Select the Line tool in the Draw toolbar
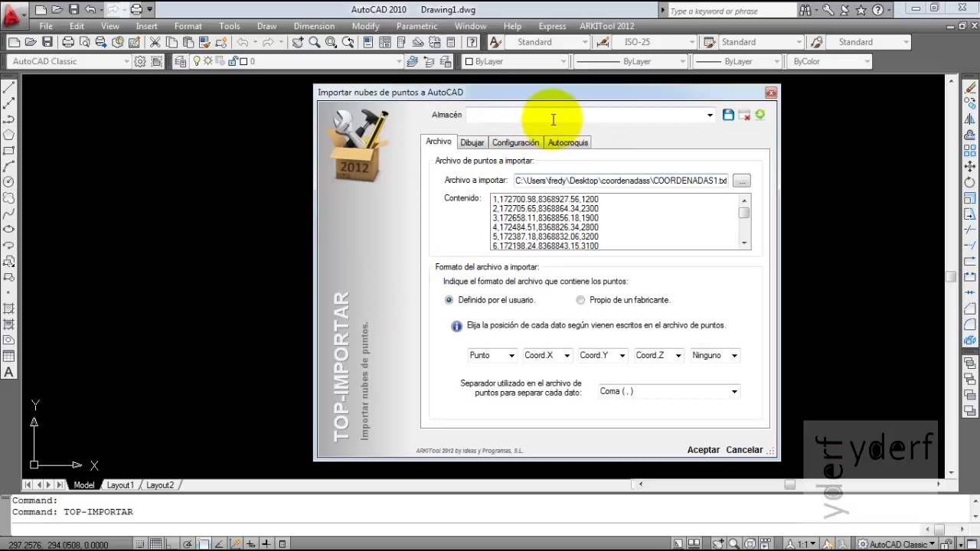Viewport: 980px width, 551px height. point(9,88)
